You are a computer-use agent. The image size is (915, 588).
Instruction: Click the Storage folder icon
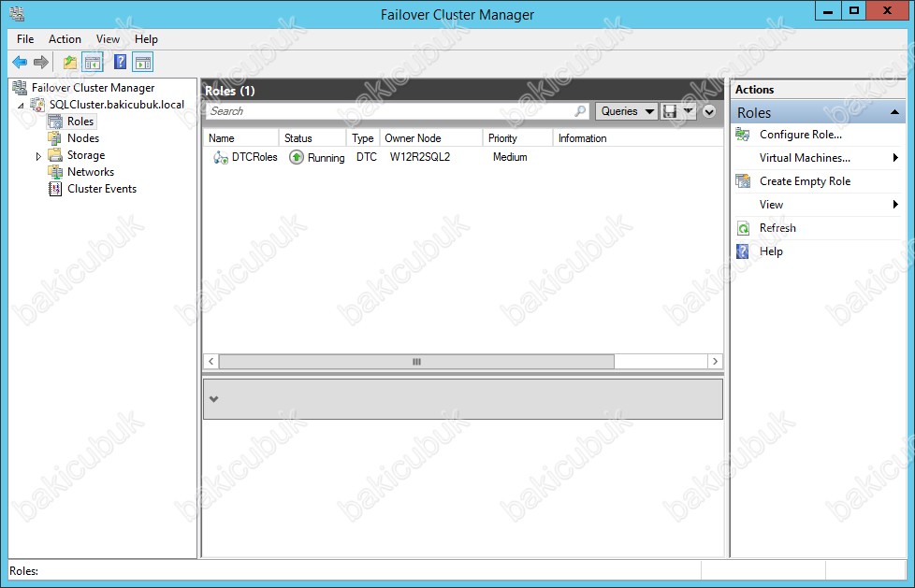55,155
